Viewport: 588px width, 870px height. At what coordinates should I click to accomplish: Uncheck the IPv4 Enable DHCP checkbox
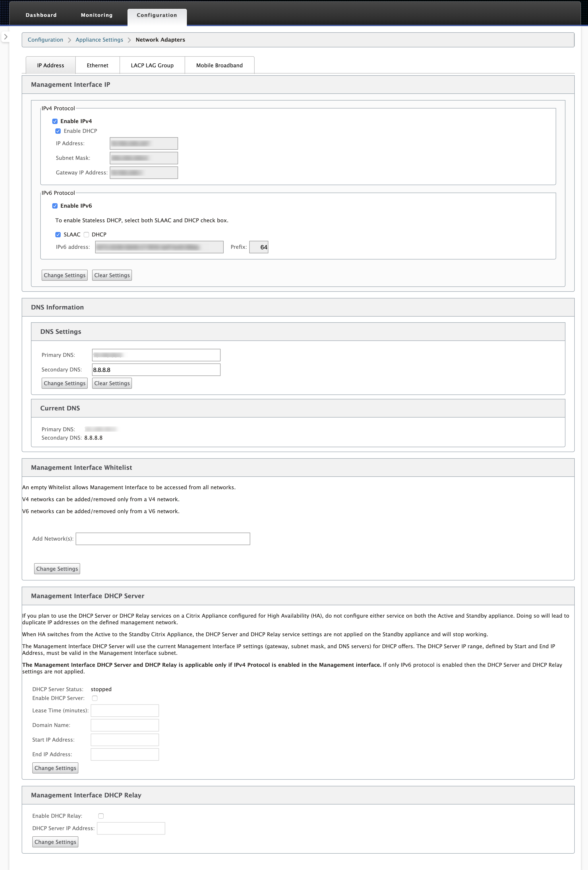[x=58, y=131]
